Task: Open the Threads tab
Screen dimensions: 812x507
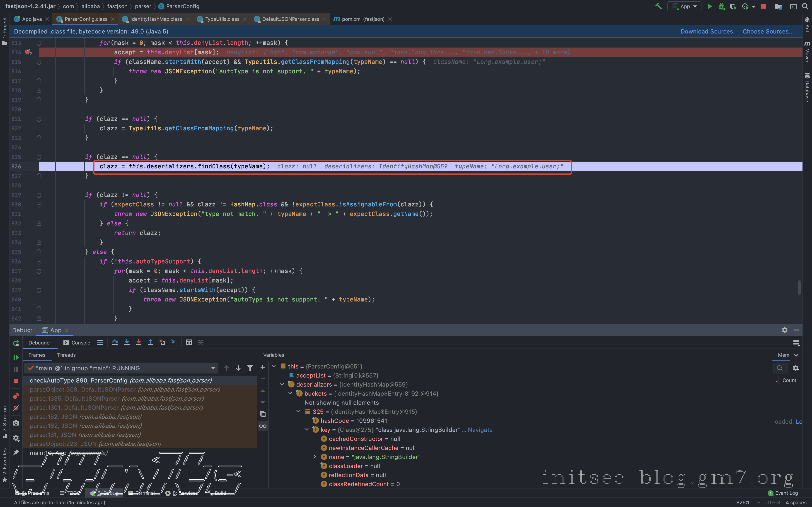Action: tap(66, 355)
